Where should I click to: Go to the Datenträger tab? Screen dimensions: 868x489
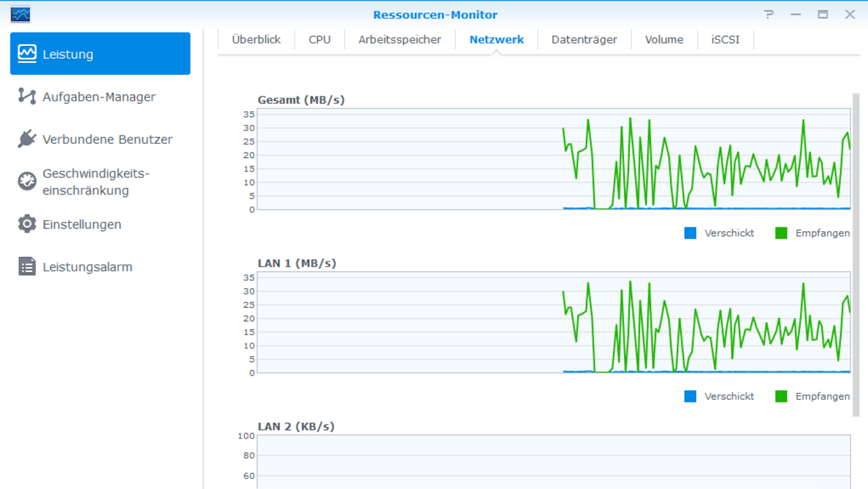(585, 39)
